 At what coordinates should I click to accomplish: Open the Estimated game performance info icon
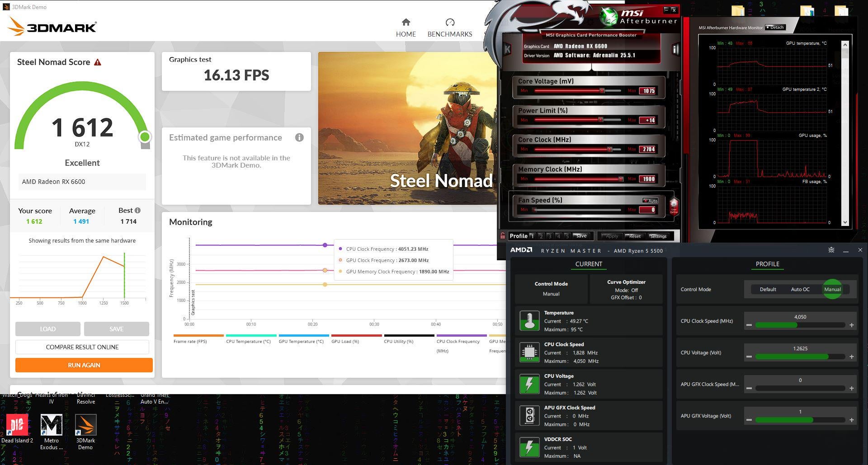299,137
